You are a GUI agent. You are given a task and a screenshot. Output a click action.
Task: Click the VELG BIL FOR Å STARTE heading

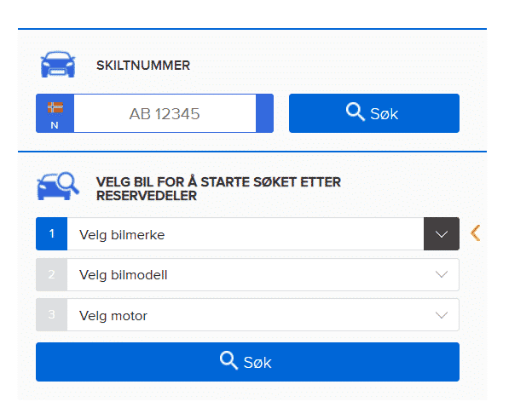click(218, 189)
